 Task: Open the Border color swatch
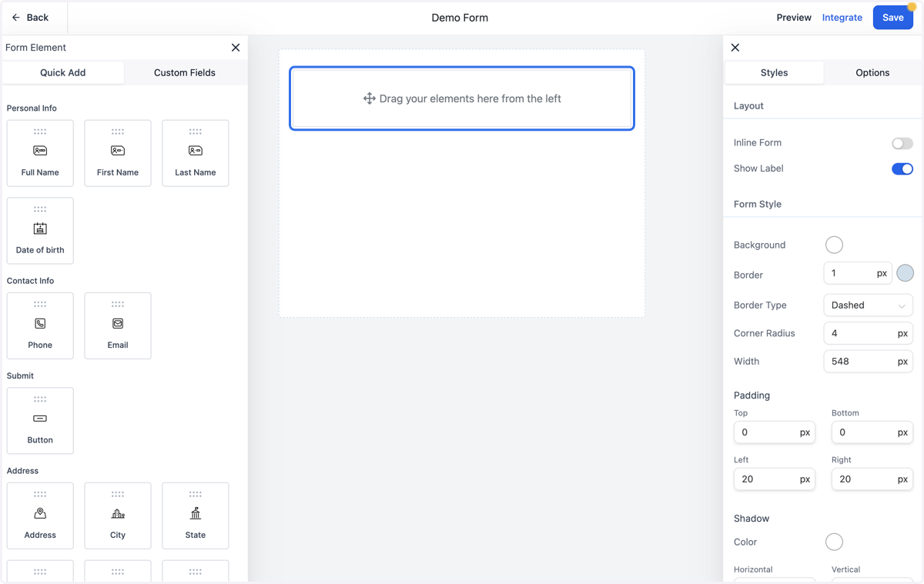[x=906, y=272]
